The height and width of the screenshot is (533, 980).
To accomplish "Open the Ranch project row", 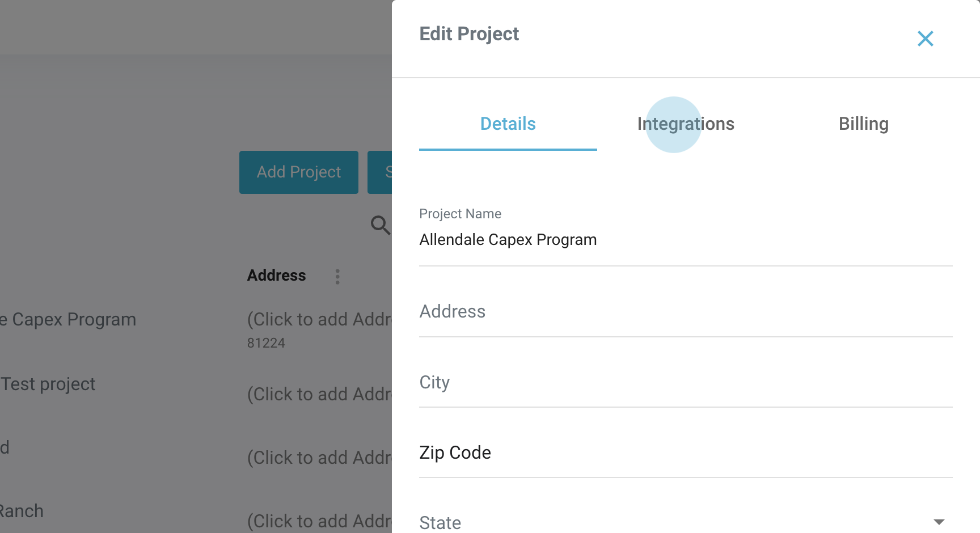I will (22, 511).
